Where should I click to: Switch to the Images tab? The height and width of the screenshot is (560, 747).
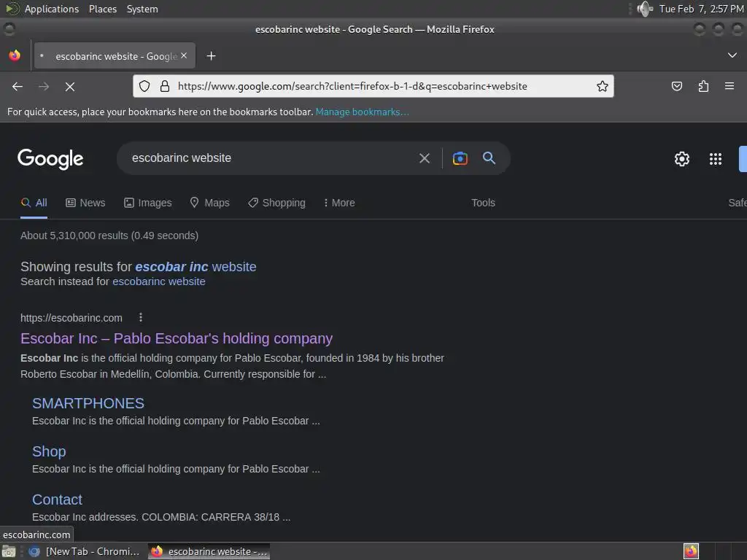click(x=147, y=203)
